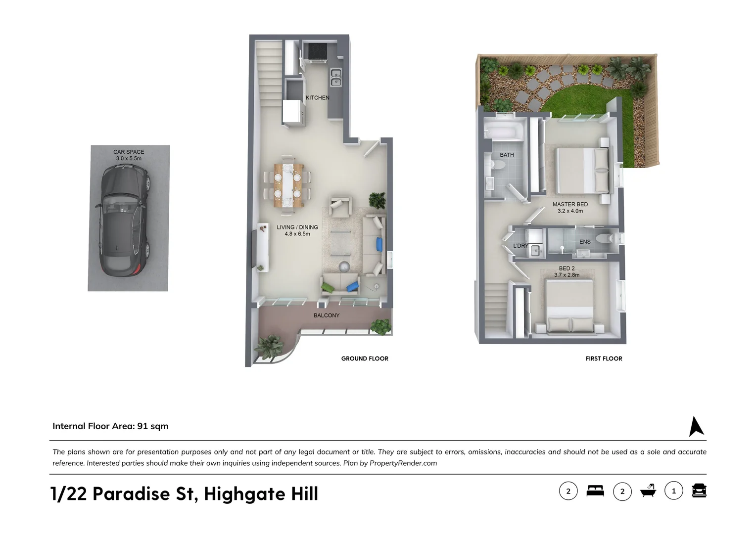
Task: Expand the GROUND FLOOR plan label
Action: [365, 358]
